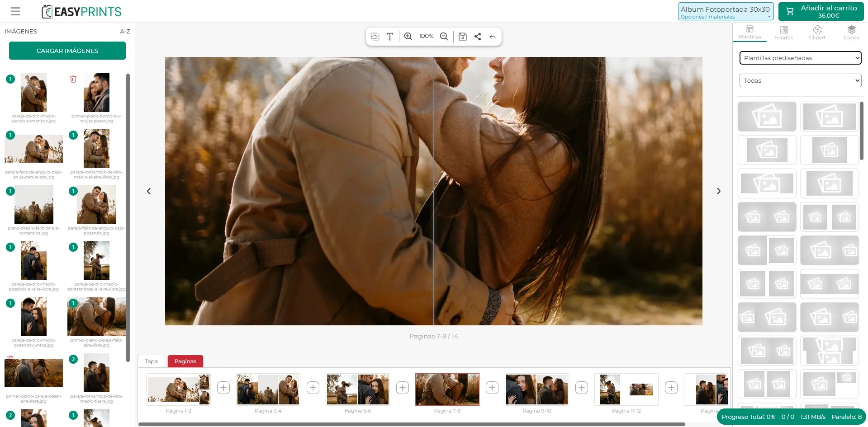Select image pareja-de-tiro-medio-posando-al-aire-libre.jpg

click(33, 261)
